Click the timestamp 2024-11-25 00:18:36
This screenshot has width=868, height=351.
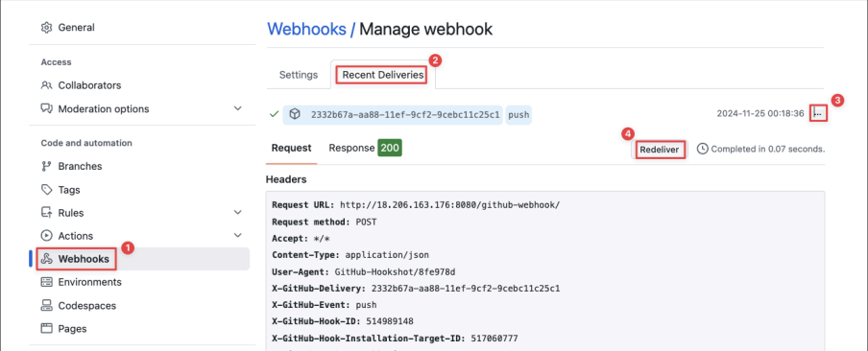pyautogui.click(x=760, y=114)
